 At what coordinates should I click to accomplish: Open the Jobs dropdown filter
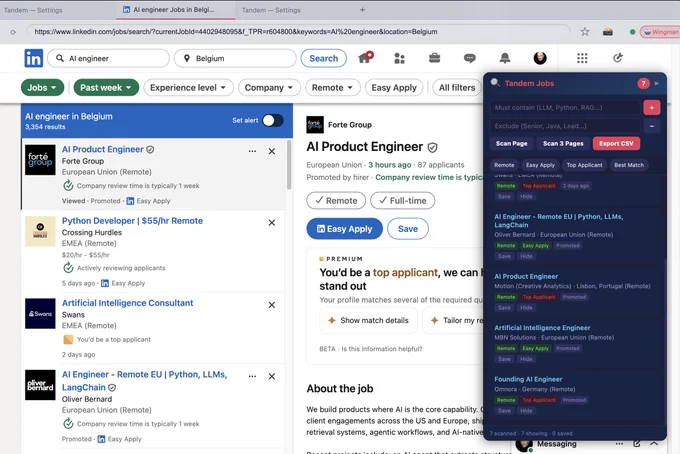[42, 88]
